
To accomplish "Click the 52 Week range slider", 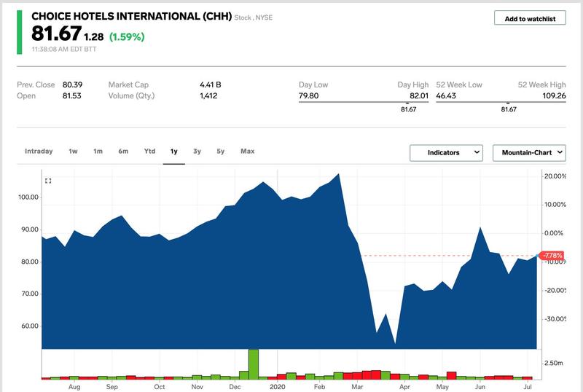I will pos(501,102).
